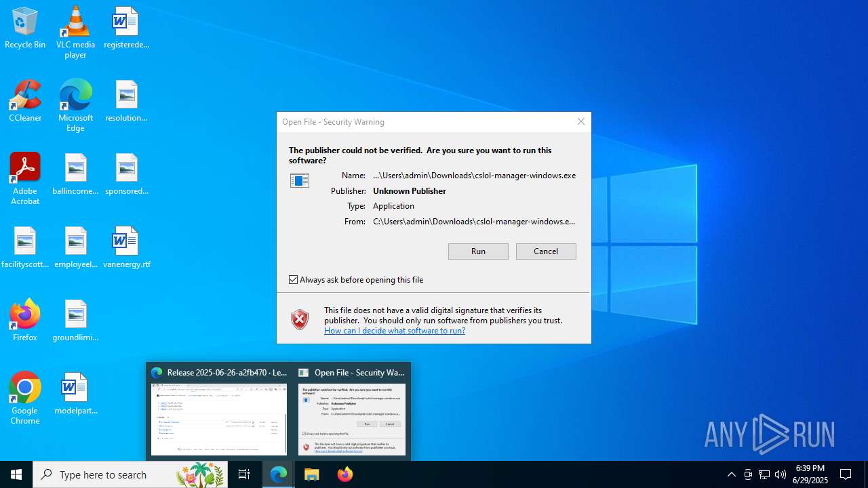Select the facilityscott file icon
The image size is (868, 488).
[25, 248]
